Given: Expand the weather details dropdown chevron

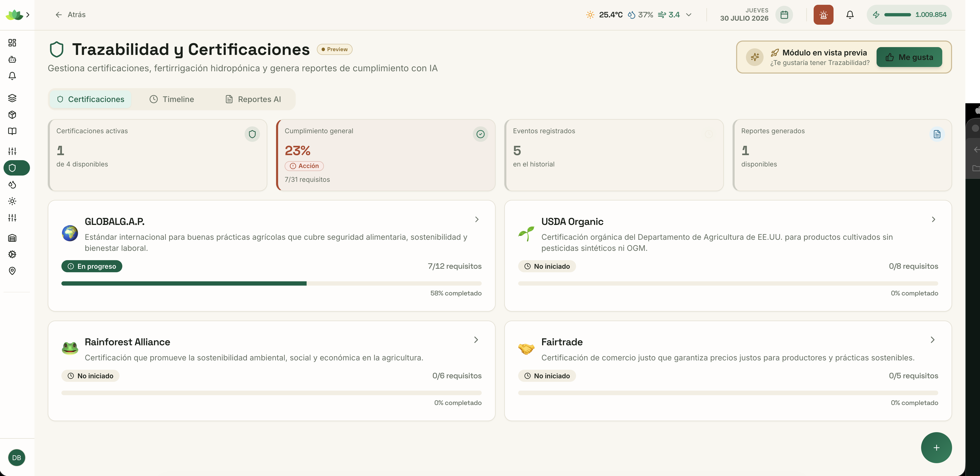Looking at the screenshot, I should point(689,15).
